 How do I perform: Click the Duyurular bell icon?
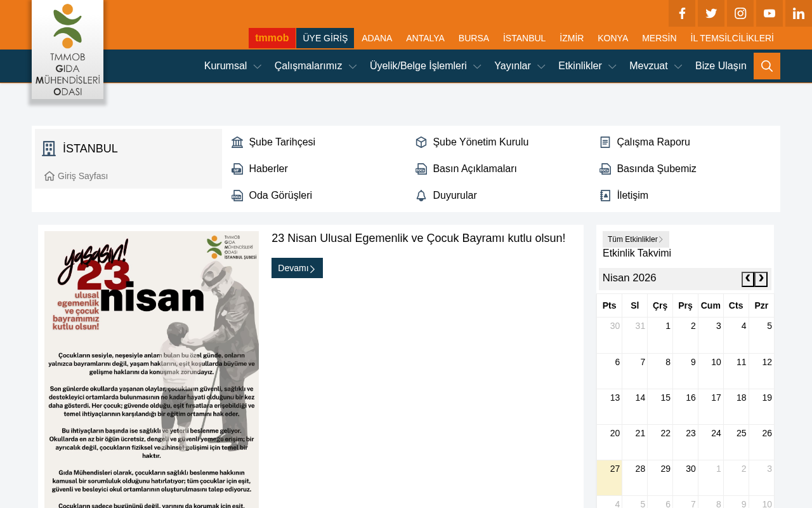pyautogui.click(x=421, y=196)
